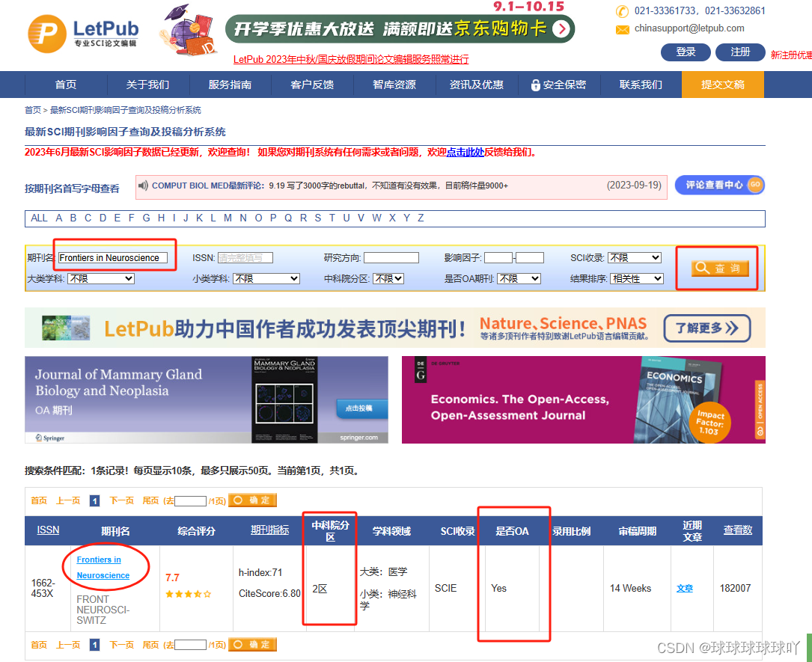Select letter Z in alphabet index
Viewport: 812px width, 662px height.
421,218
